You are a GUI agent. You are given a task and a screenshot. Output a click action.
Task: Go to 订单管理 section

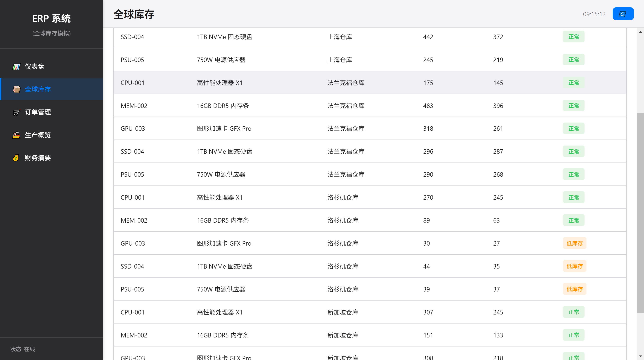click(38, 112)
